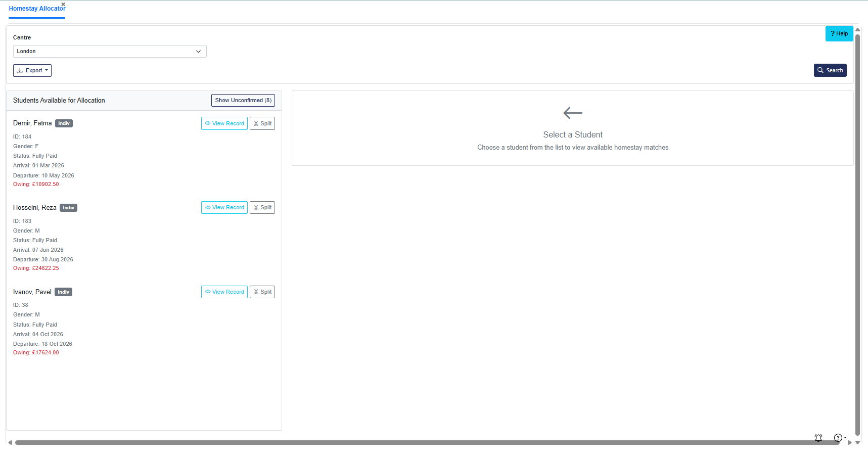Split booking for Hosseini, Reza

pos(262,207)
